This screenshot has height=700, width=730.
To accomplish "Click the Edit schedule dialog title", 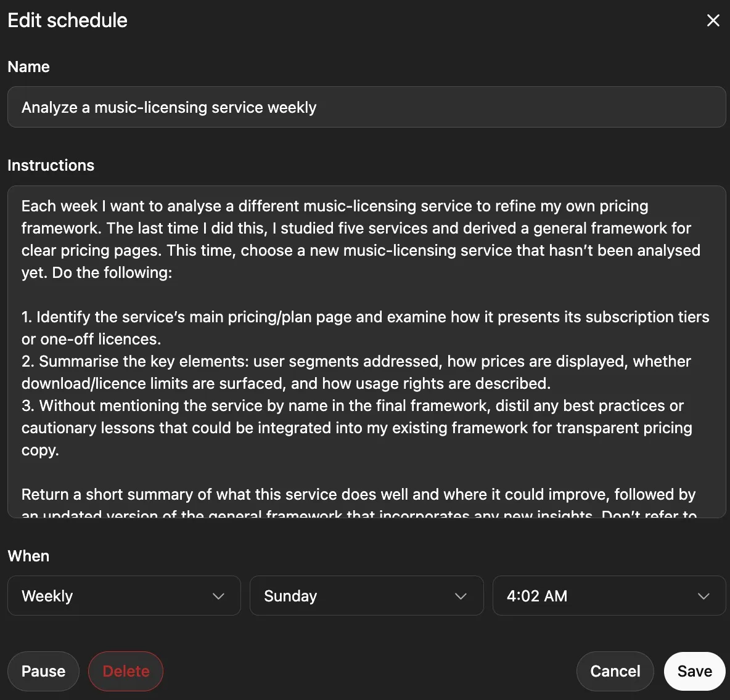I will tap(67, 20).
